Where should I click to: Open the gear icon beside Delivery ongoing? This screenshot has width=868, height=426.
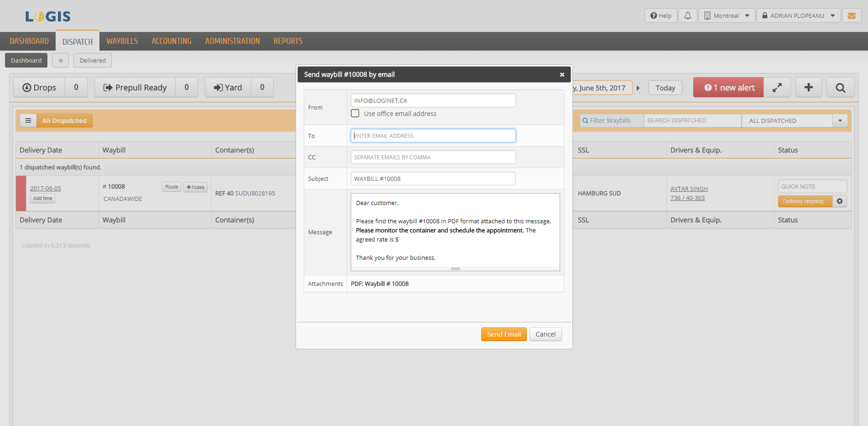click(840, 201)
